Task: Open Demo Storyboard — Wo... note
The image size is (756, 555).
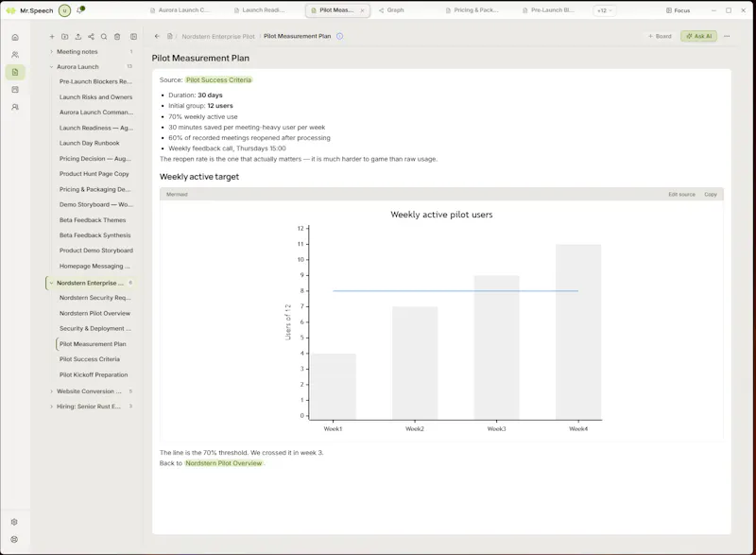Action: [x=95, y=204]
